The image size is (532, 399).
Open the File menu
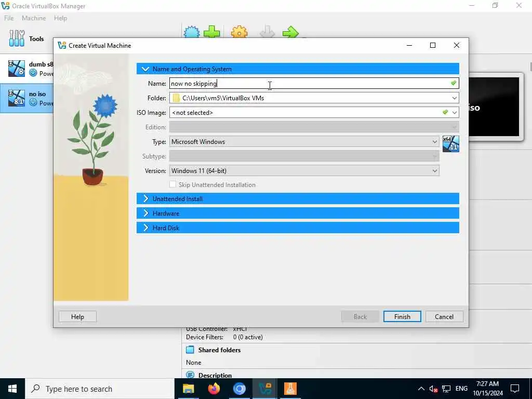[9, 18]
